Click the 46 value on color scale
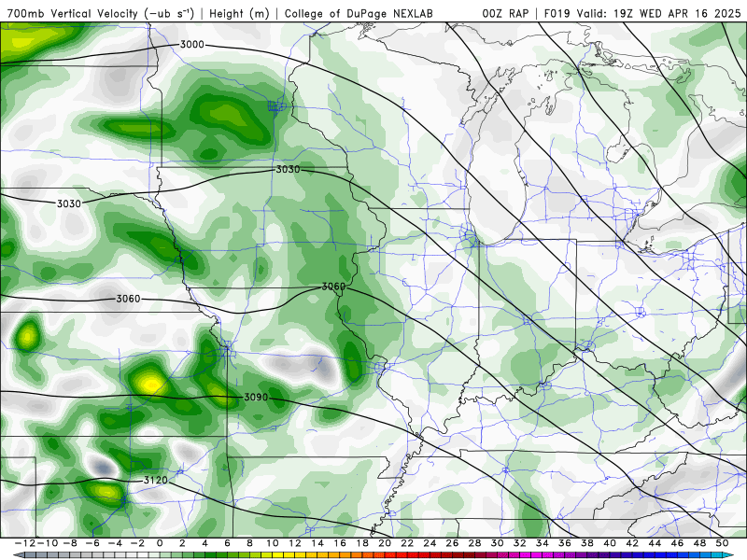Screen dimensions: 747x560 point(677,543)
